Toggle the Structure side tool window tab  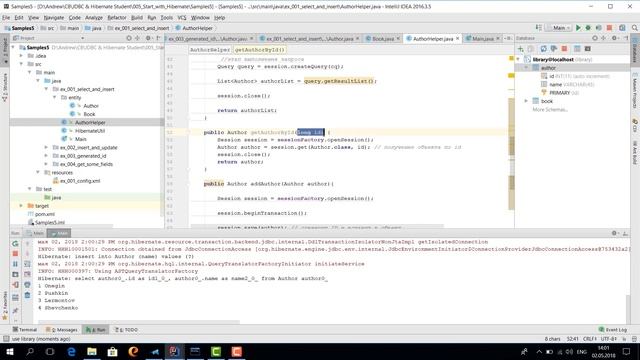[x=4, y=87]
